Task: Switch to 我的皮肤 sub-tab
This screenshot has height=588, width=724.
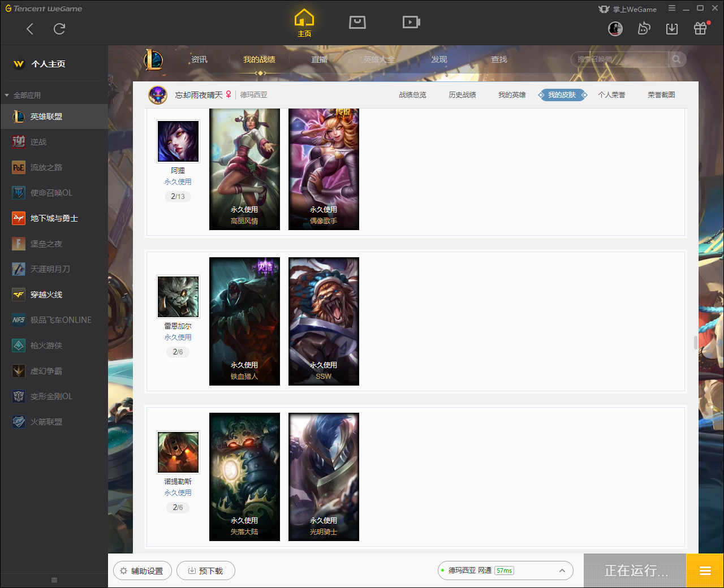Action: (x=562, y=95)
